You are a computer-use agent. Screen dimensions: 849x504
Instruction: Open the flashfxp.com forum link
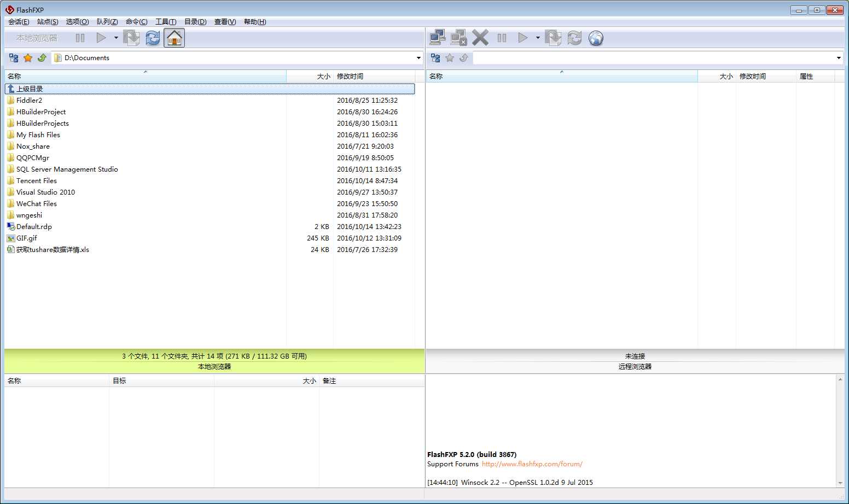(x=532, y=464)
